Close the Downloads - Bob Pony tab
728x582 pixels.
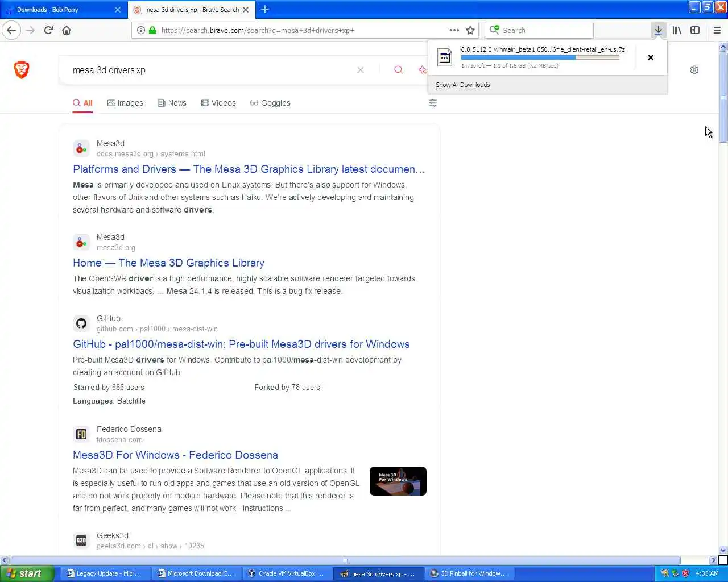pyautogui.click(x=118, y=10)
